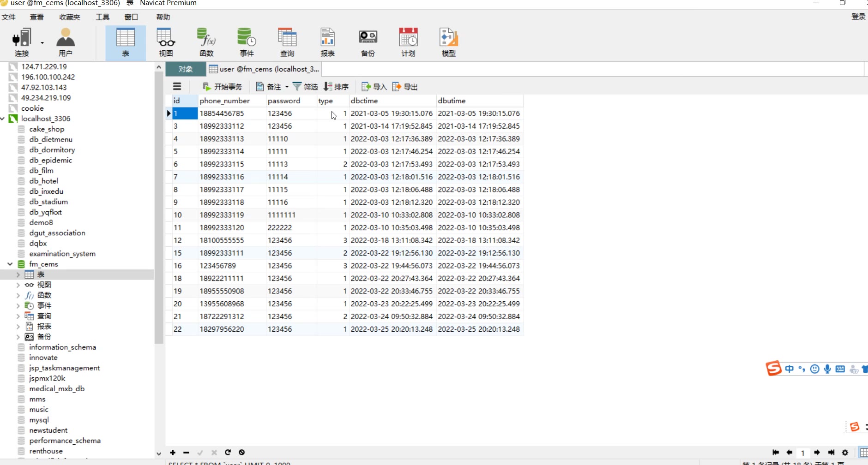868x465 pixels.
Task: Select the 表 (Table) toolbar icon
Action: pos(126,43)
